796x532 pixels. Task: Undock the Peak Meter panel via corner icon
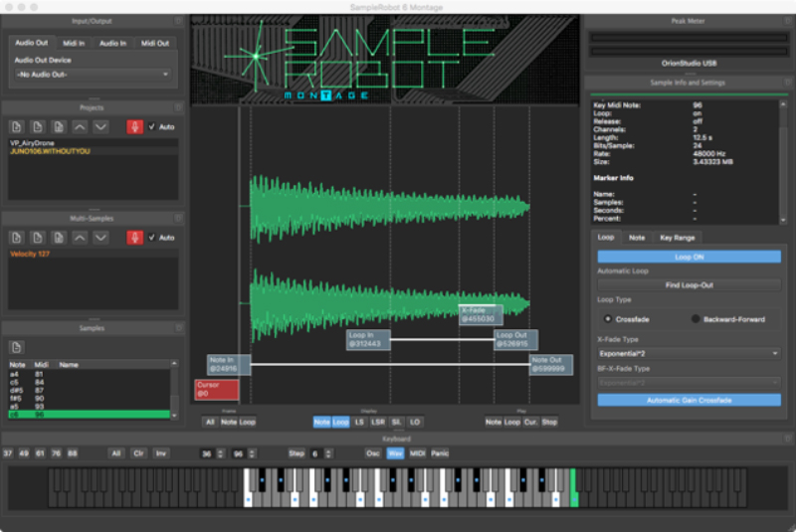(x=788, y=21)
